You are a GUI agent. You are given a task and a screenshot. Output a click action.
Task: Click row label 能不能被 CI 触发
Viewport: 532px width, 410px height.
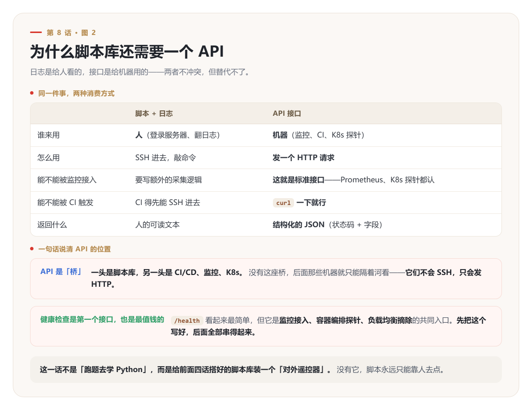[x=65, y=203]
